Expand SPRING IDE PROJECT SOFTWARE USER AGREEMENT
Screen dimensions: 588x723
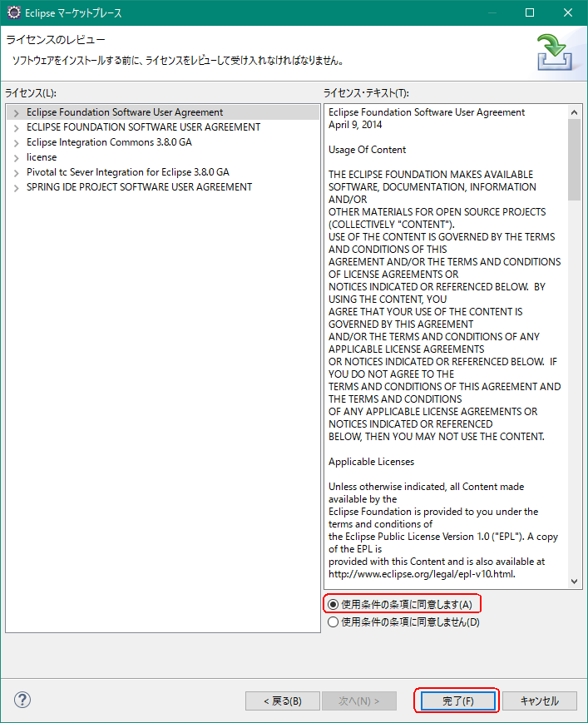click(16, 188)
